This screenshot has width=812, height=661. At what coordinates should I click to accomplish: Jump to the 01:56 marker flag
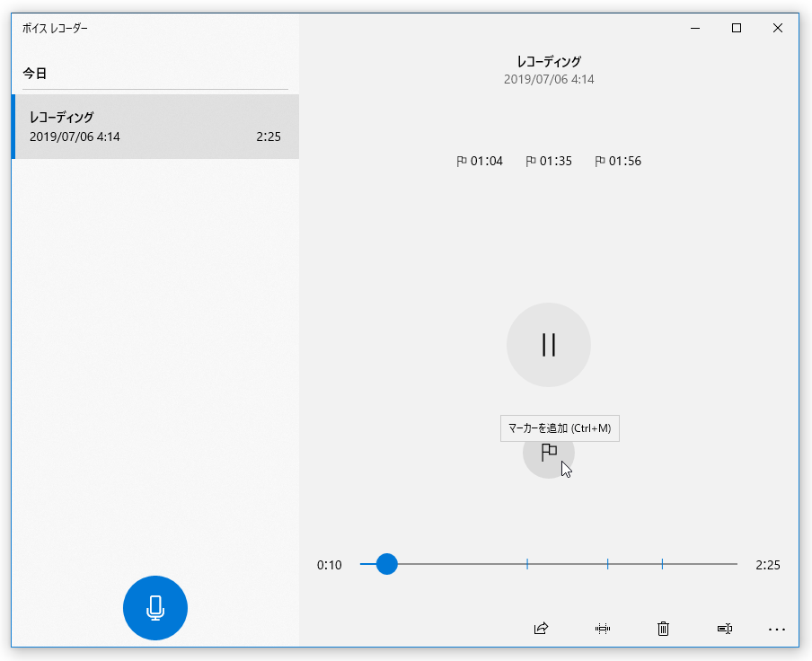(x=618, y=161)
